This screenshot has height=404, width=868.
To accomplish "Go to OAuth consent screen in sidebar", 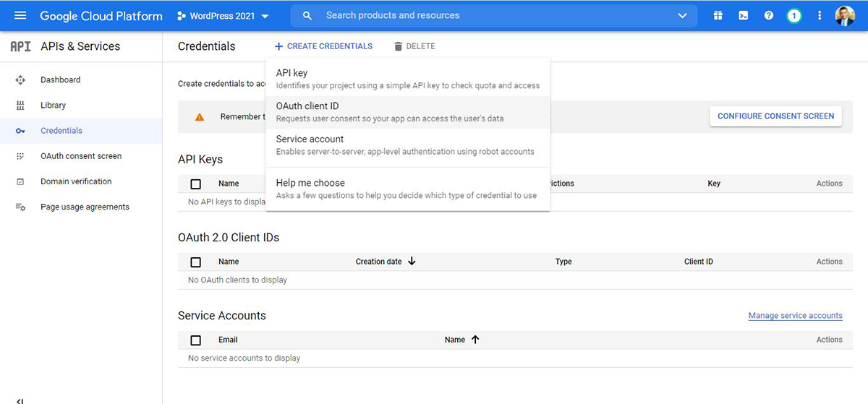I will coord(81,156).
